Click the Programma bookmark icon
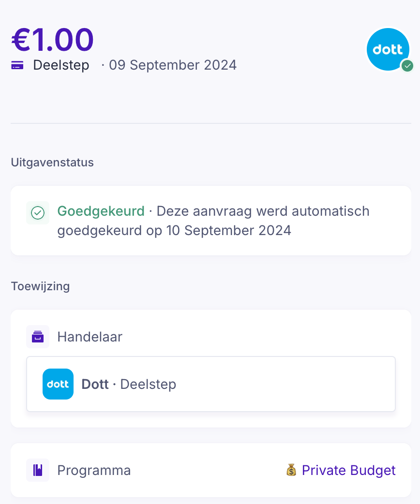The height and width of the screenshot is (504, 420). tap(38, 470)
